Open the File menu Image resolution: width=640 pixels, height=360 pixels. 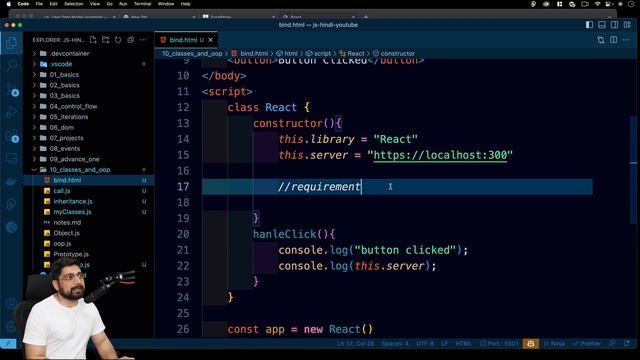(39, 4)
